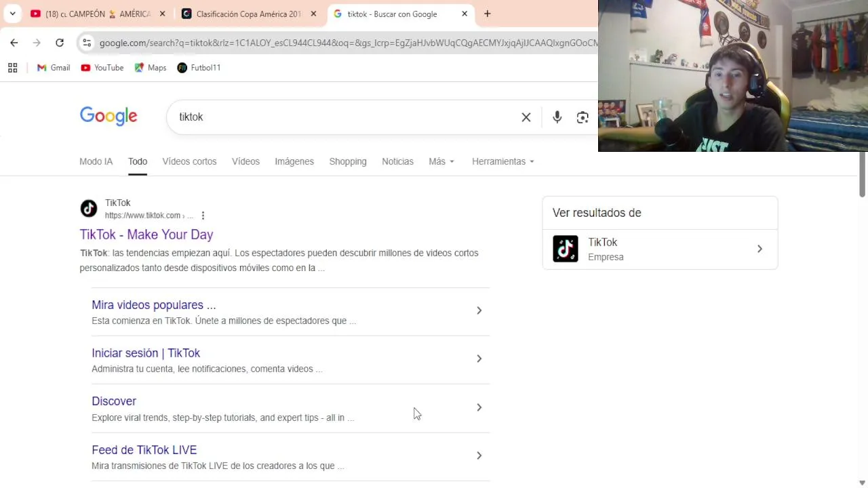Click the webcam overlay video
Image resolution: width=868 pixels, height=488 pixels.
[733, 75]
